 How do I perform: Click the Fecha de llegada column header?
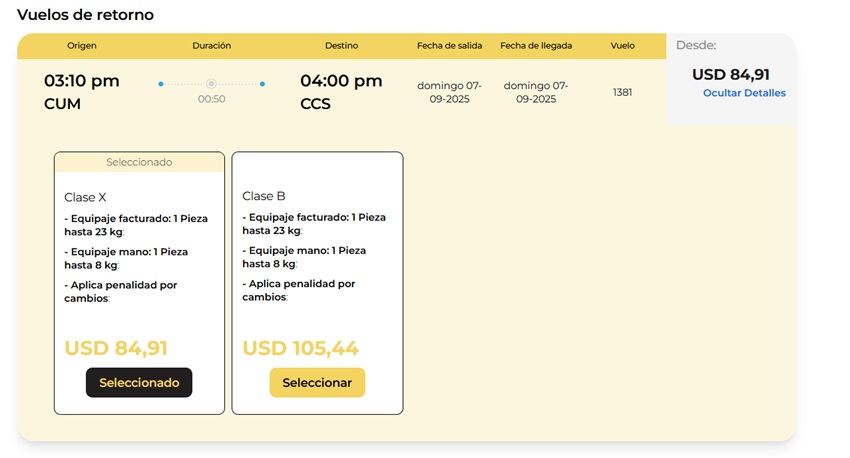pos(536,46)
